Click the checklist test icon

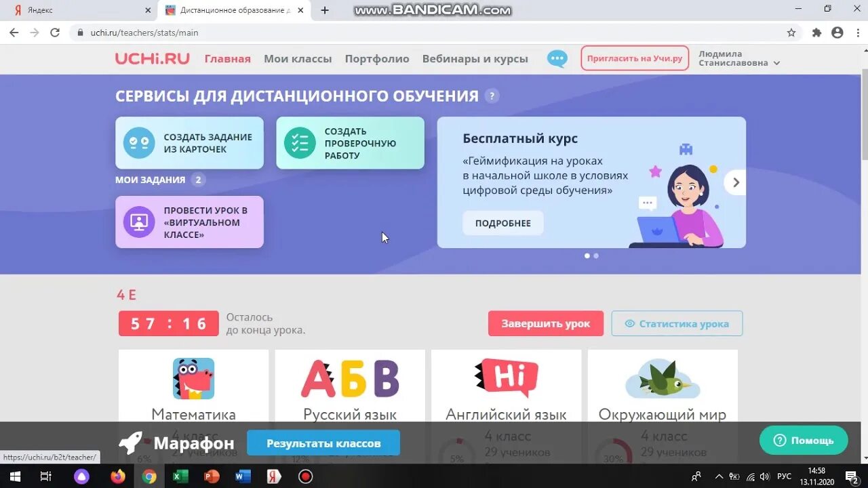(300, 143)
